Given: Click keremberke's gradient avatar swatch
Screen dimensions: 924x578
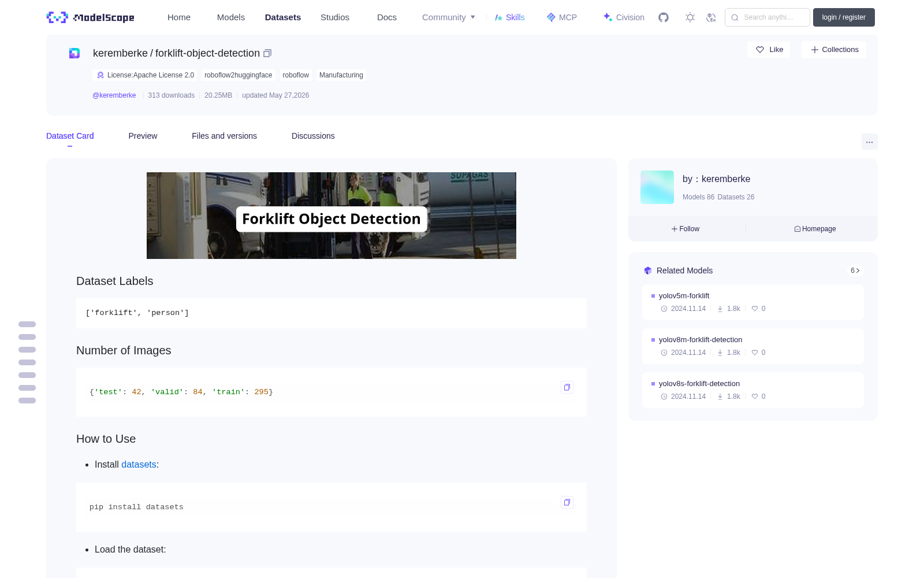Looking at the screenshot, I should click(x=657, y=187).
